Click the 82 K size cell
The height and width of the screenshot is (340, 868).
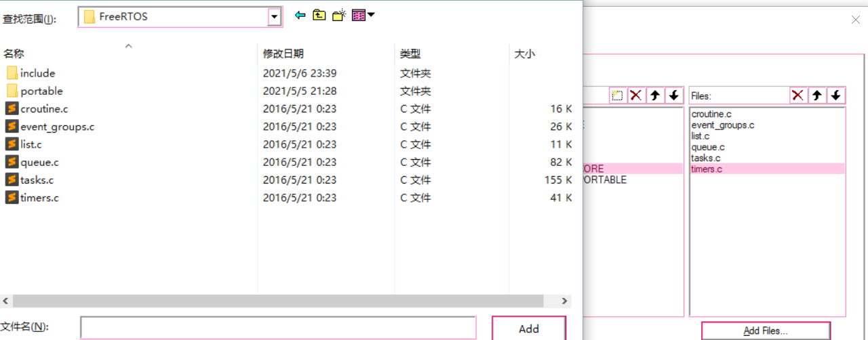(x=561, y=162)
